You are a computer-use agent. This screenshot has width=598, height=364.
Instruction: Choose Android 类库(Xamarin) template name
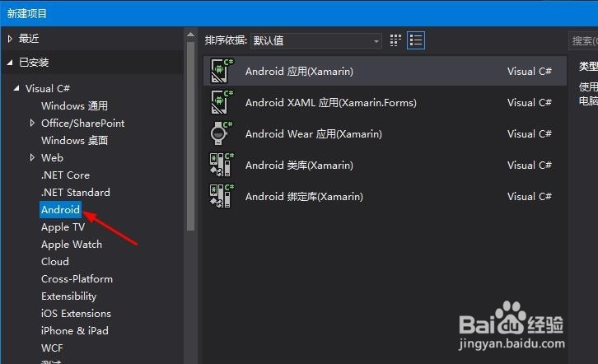299,165
